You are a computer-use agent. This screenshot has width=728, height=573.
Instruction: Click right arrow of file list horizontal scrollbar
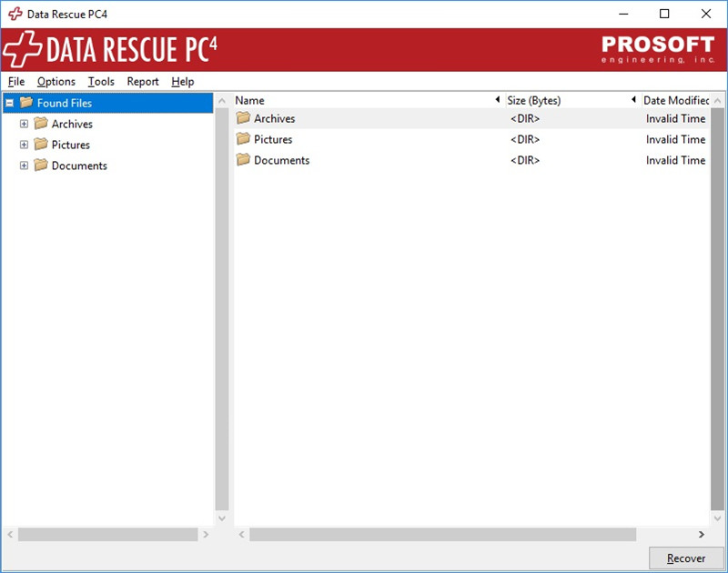[x=701, y=535]
